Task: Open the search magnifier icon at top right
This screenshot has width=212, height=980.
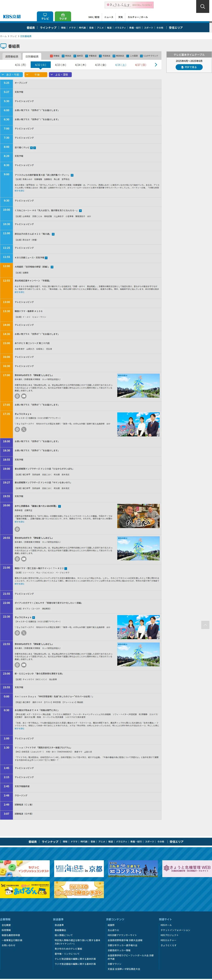Action: click(203, 7)
